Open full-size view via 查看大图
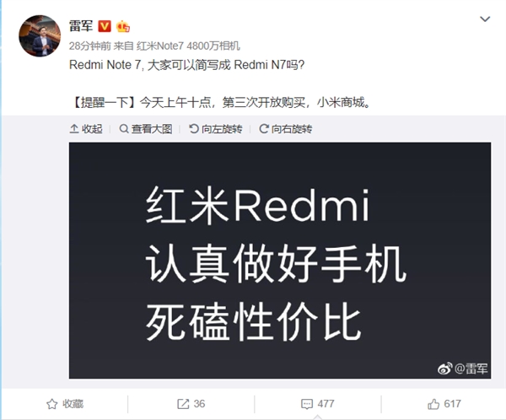 pos(146,129)
